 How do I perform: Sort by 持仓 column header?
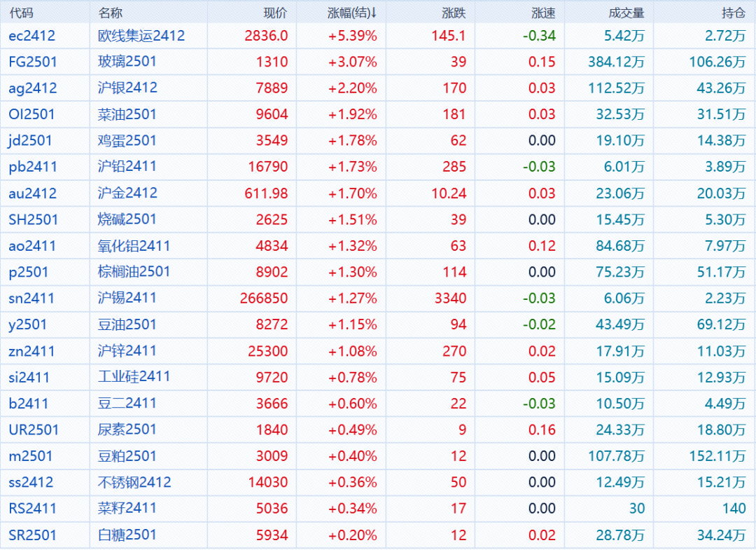click(x=734, y=13)
